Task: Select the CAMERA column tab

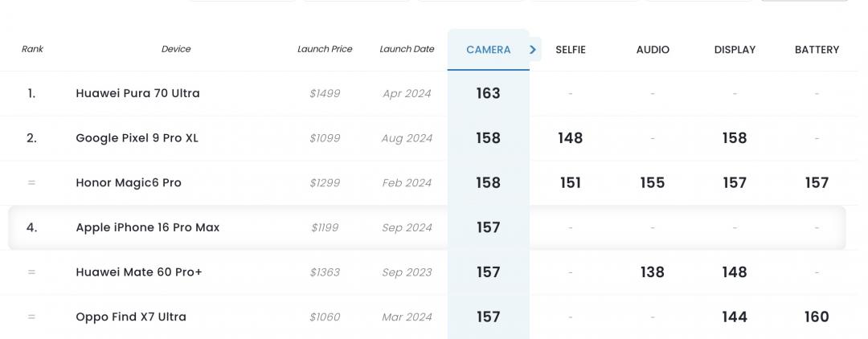Action: [488, 50]
